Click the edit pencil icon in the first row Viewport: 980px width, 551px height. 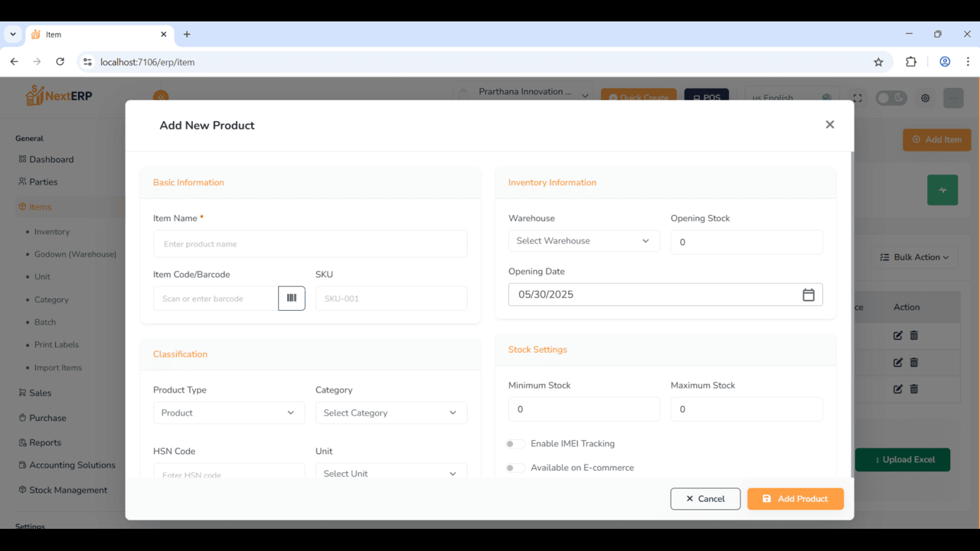tap(897, 335)
